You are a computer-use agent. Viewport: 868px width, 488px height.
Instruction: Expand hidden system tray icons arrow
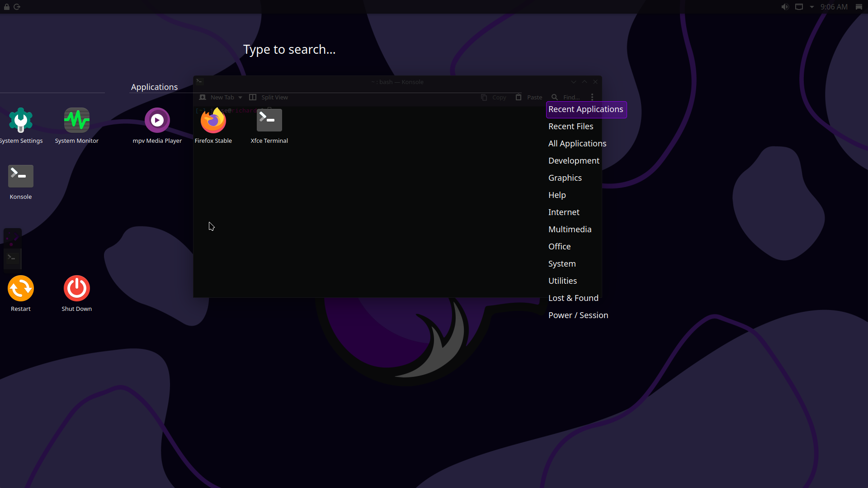(x=812, y=7)
